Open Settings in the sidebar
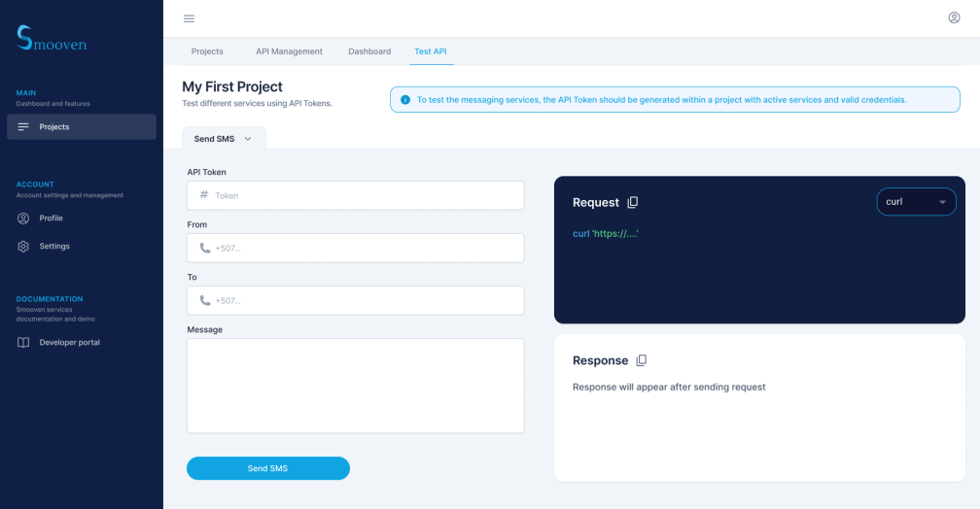Image resolution: width=980 pixels, height=509 pixels. pos(54,246)
